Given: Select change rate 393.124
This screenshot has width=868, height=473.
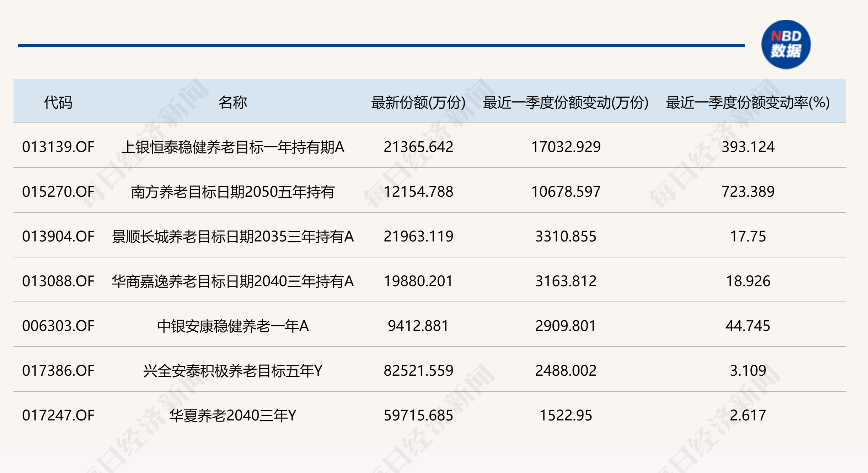Looking at the screenshot, I should point(748,147).
